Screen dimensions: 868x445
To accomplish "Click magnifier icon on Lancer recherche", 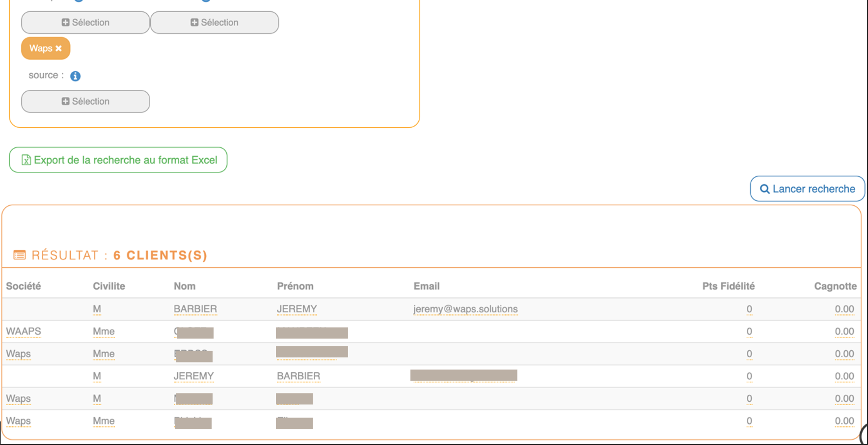I will click(764, 189).
